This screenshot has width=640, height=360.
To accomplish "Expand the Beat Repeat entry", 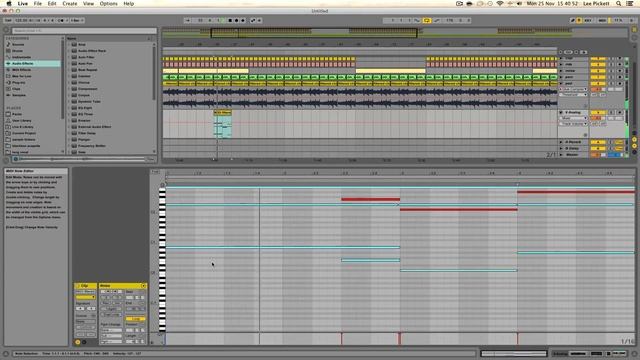I will pyautogui.click(x=69, y=70).
